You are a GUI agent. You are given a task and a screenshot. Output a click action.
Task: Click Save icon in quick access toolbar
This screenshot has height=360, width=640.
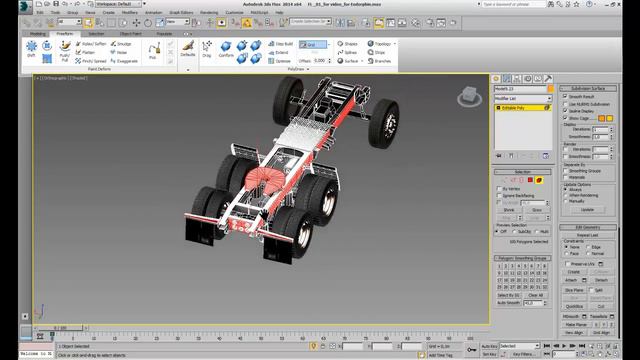(x=56, y=4)
